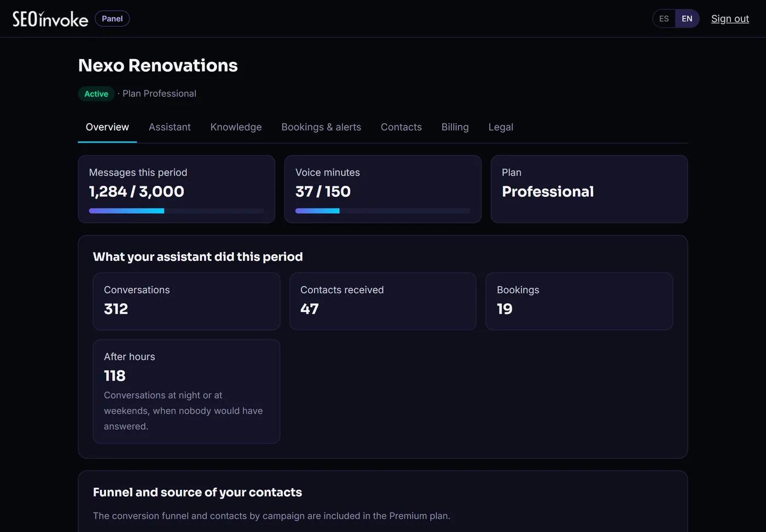The height and width of the screenshot is (532, 766).
Task: Go to Bookings & alerts tab
Action: pyautogui.click(x=321, y=127)
